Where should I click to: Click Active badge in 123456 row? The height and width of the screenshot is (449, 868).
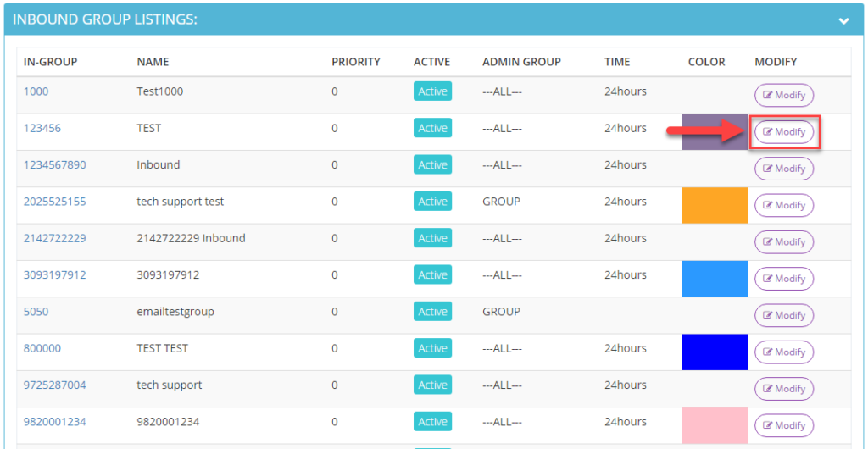[x=432, y=128]
